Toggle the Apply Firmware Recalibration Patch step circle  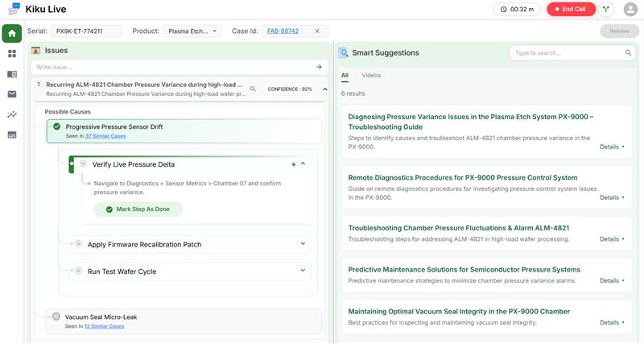coord(78,244)
